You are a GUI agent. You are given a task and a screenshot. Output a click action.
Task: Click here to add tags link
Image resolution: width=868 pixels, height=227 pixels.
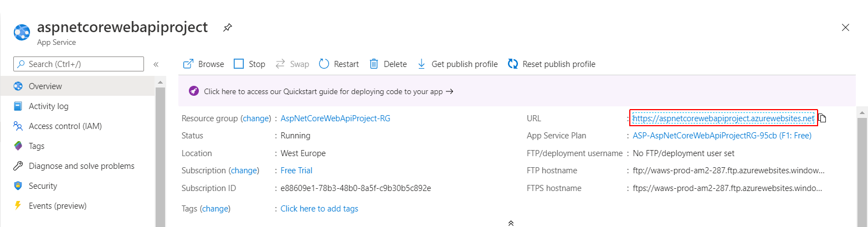coord(320,209)
